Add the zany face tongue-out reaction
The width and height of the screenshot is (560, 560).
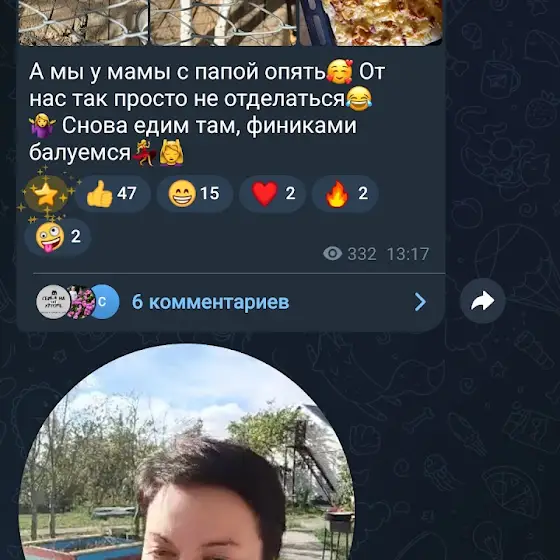[x=58, y=237]
